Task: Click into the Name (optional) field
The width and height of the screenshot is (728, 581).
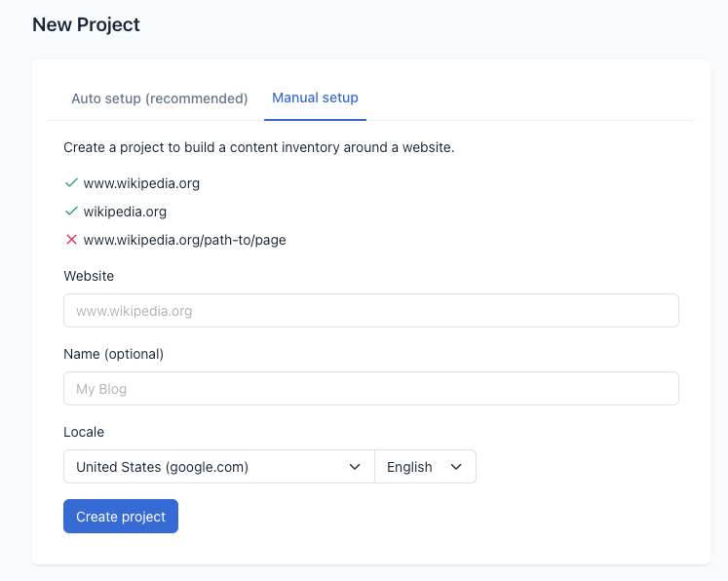Action: [x=370, y=389]
